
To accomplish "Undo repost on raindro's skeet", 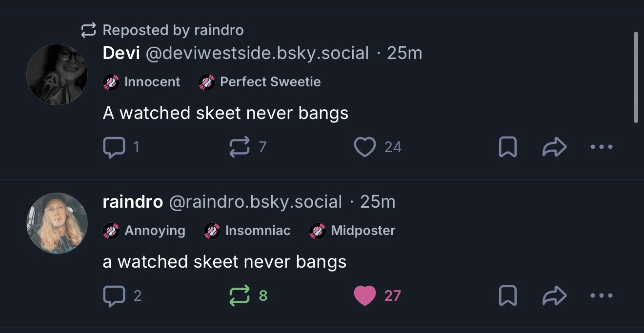I will click(240, 295).
